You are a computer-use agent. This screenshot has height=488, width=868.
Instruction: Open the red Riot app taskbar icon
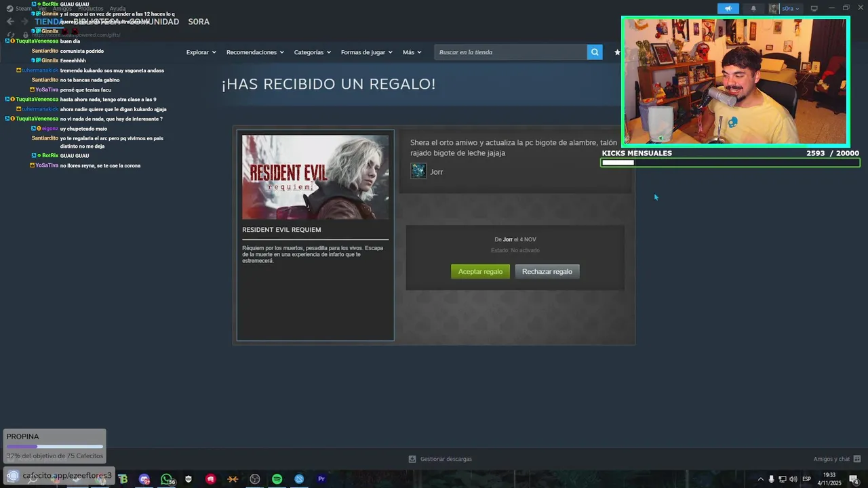click(211, 479)
